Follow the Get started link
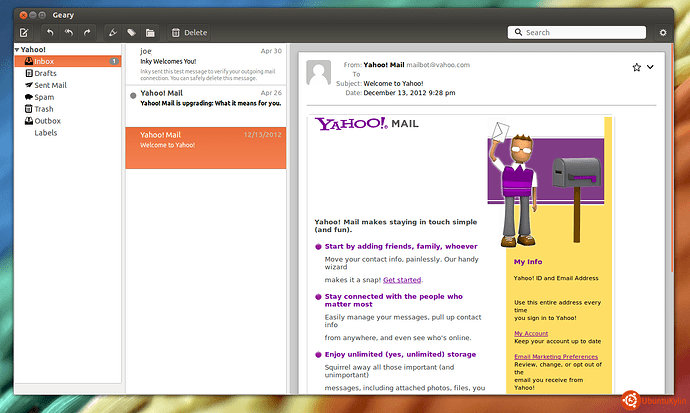Viewport: 690px width, 413px height. tap(402, 280)
